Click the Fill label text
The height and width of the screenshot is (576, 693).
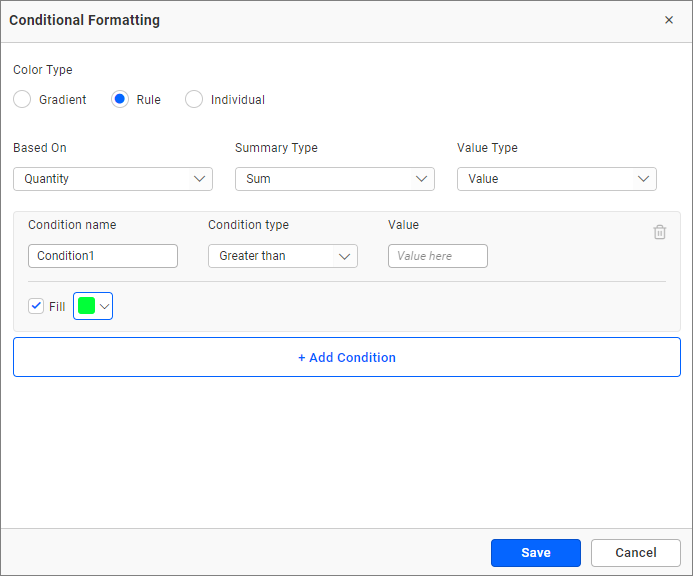tap(57, 307)
